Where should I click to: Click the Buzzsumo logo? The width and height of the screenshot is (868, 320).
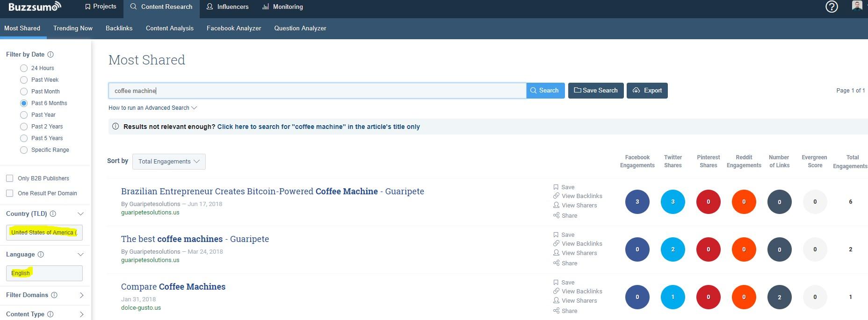tap(35, 7)
